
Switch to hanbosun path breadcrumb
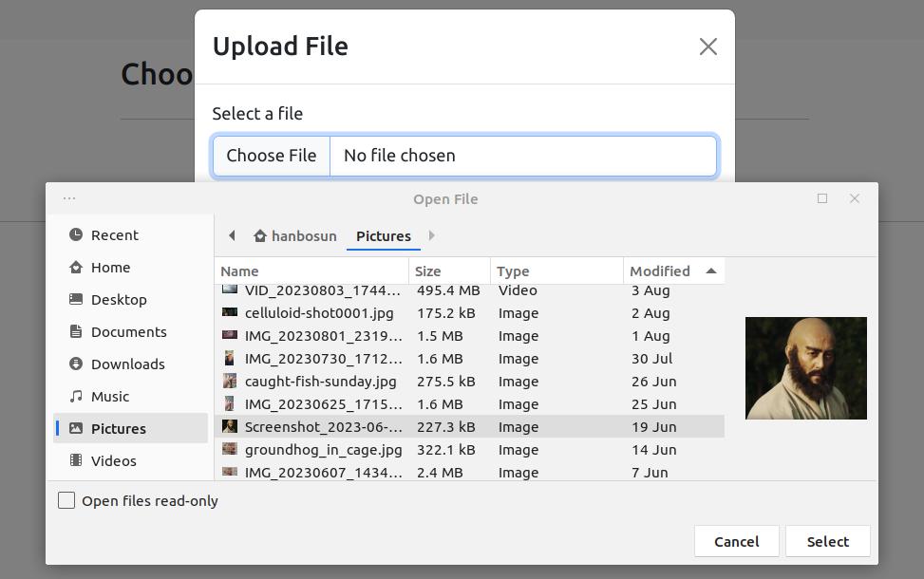point(295,236)
